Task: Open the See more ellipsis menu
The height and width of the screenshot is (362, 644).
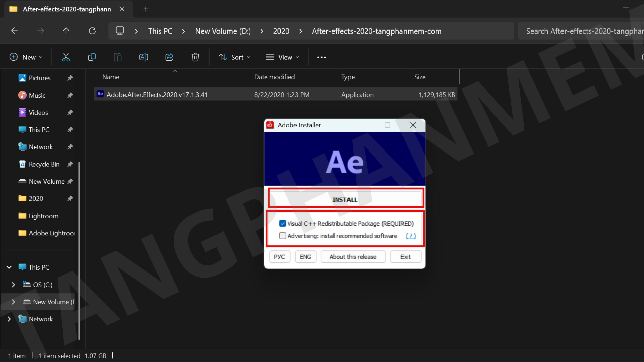Action: point(322,57)
